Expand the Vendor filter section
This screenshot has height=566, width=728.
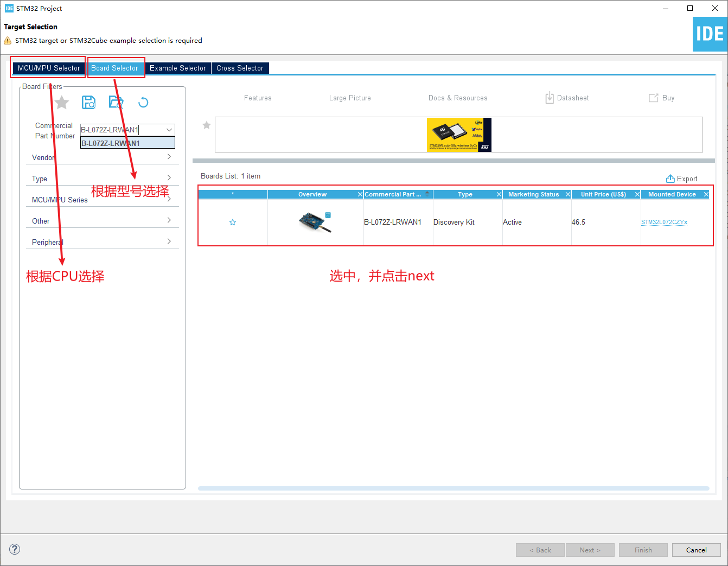pos(102,157)
